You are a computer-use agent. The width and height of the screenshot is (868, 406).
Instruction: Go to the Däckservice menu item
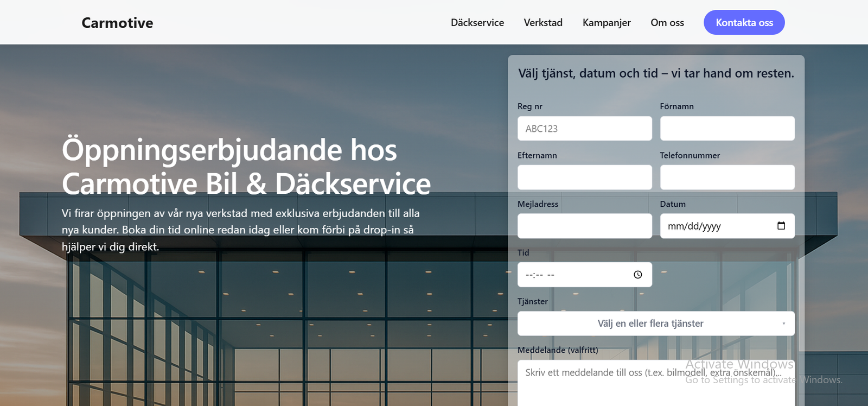(477, 23)
